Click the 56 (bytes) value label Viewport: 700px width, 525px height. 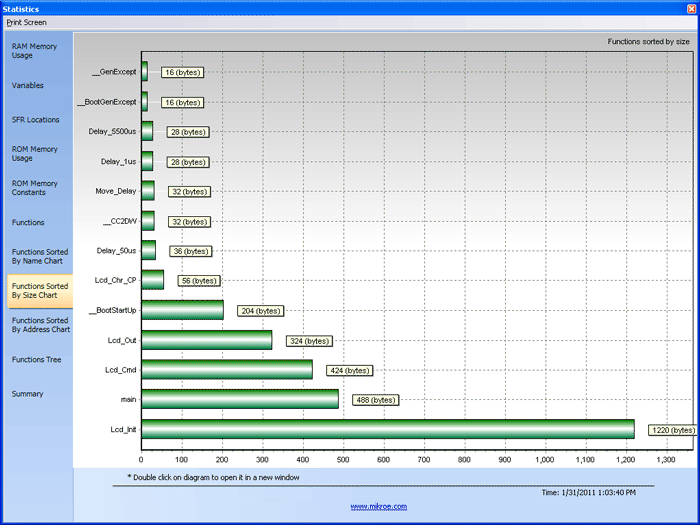[x=199, y=281]
